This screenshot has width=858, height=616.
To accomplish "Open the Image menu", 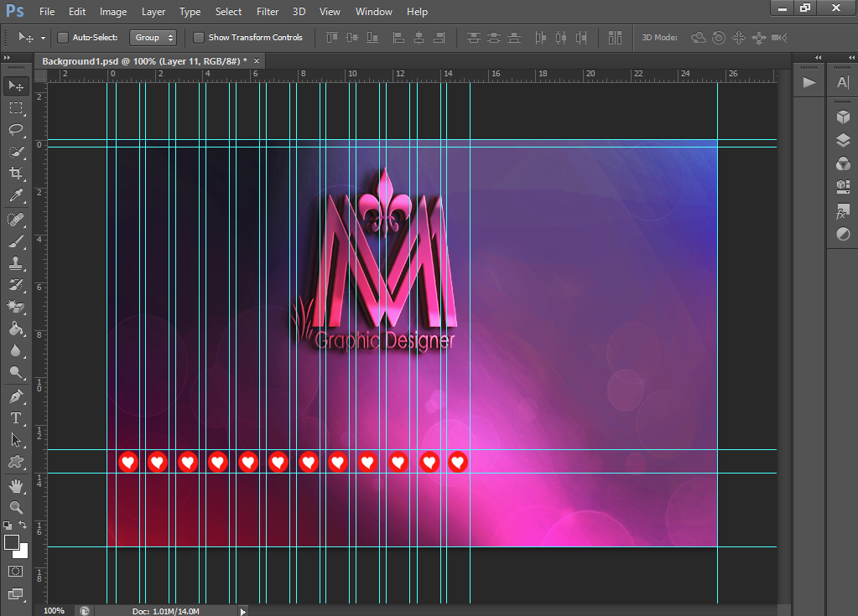I will coord(113,12).
